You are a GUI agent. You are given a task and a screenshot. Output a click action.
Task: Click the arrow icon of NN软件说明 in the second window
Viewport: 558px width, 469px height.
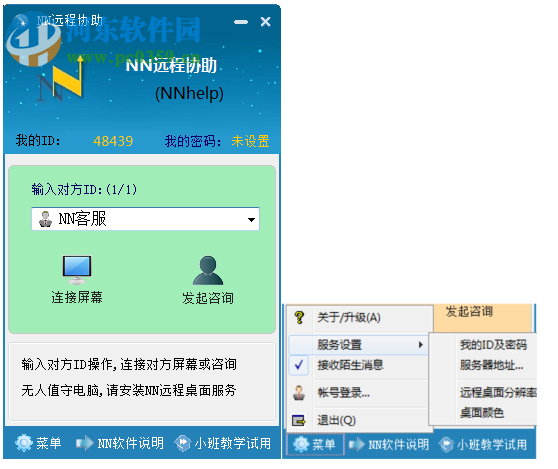[x=357, y=444]
